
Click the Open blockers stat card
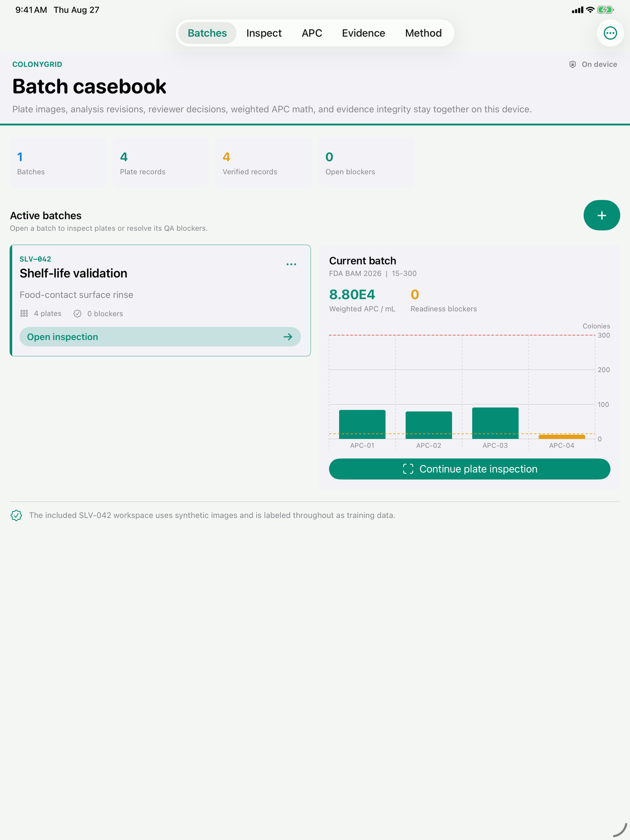click(x=366, y=163)
